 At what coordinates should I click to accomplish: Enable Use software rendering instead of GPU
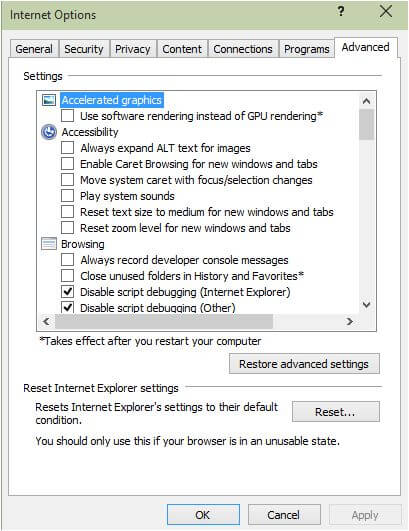[x=67, y=116]
